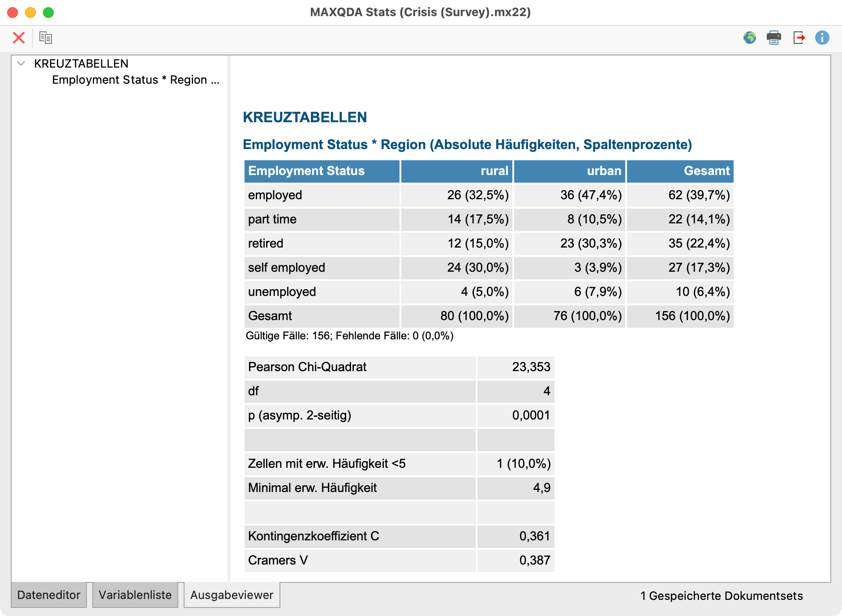Switch to the Variablenliste tab

tap(135, 595)
